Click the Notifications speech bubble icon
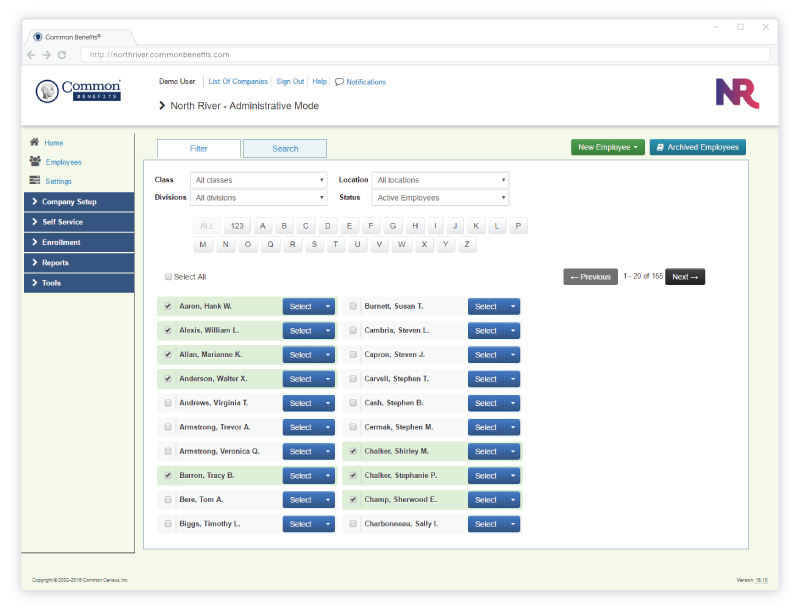 tap(339, 82)
